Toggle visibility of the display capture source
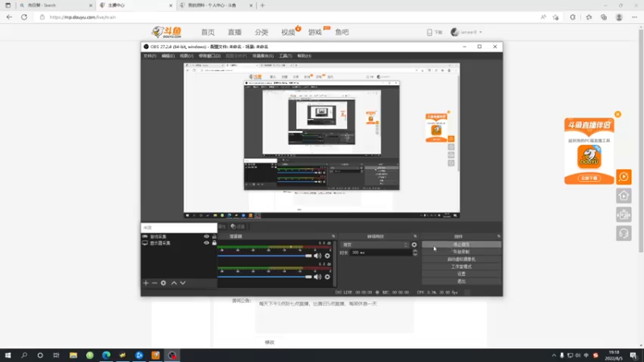Viewport: 644px width, 362px height. pos(207,243)
